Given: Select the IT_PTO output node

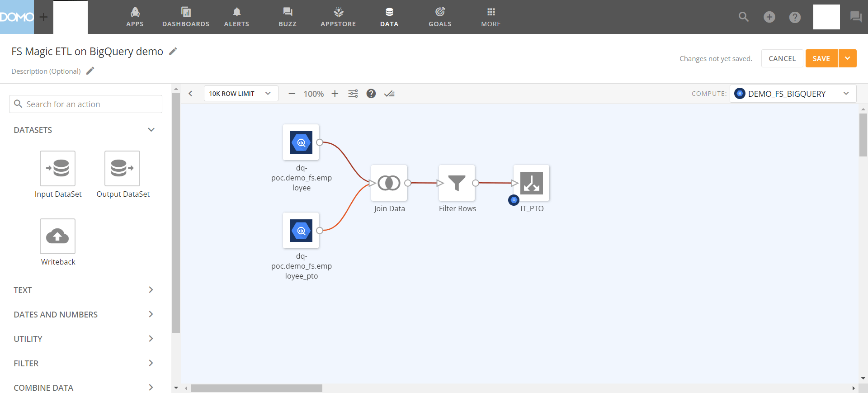Looking at the screenshot, I should [x=532, y=183].
